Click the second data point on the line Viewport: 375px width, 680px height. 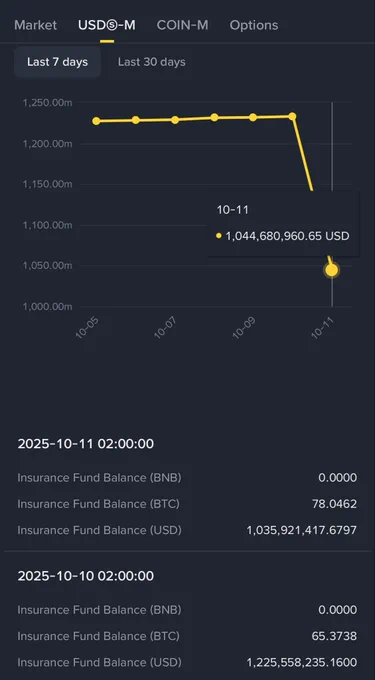coord(136,120)
